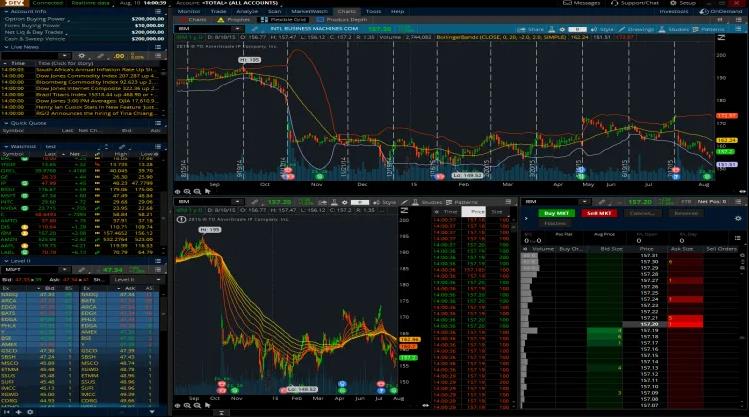
Task: Click the 157.20 price row in the ladder
Action: (646, 325)
